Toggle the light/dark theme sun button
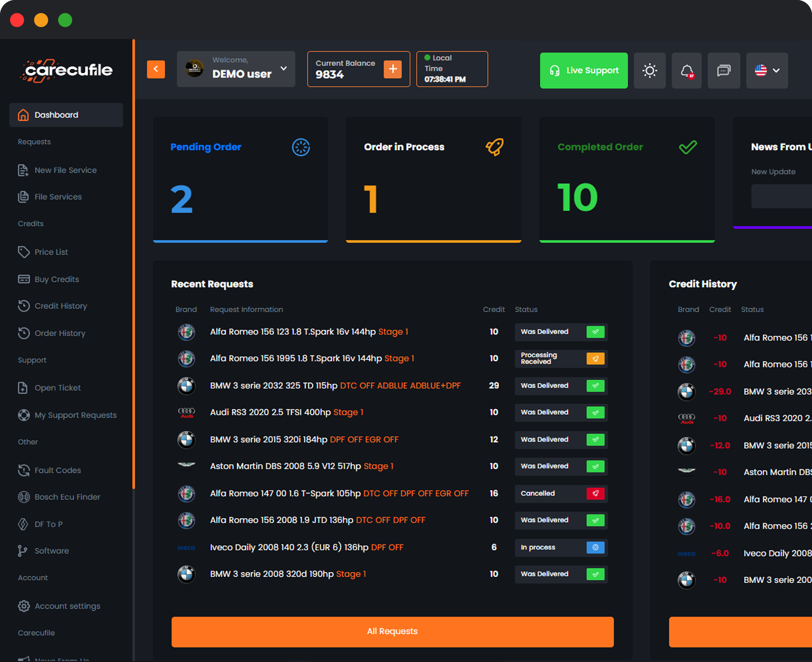The height and width of the screenshot is (662, 812). (650, 71)
